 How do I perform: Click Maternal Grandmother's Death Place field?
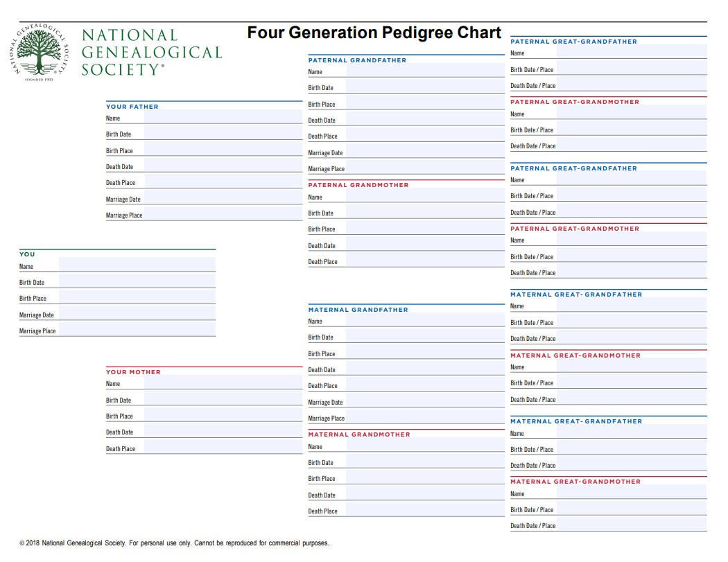click(x=425, y=509)
